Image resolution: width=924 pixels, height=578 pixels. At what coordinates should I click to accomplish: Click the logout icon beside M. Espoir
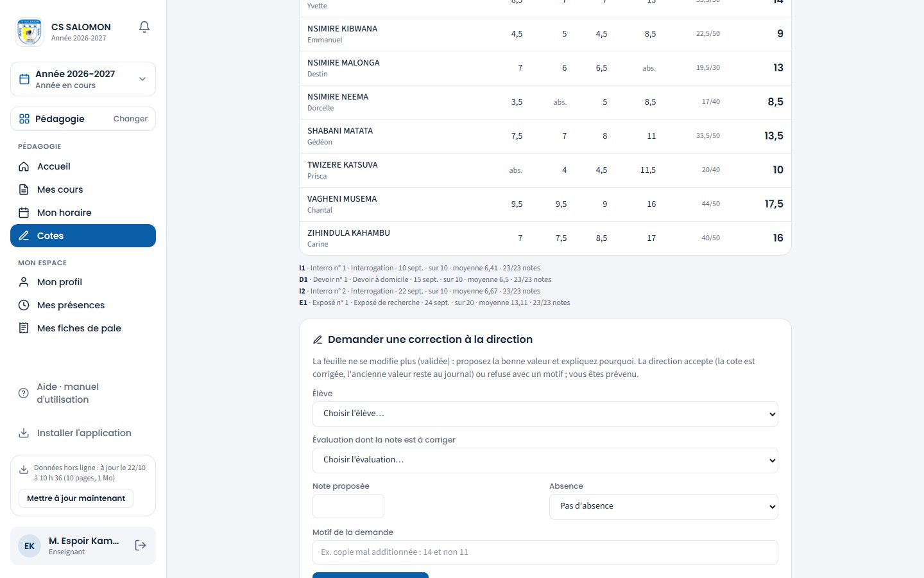(141, 545)
